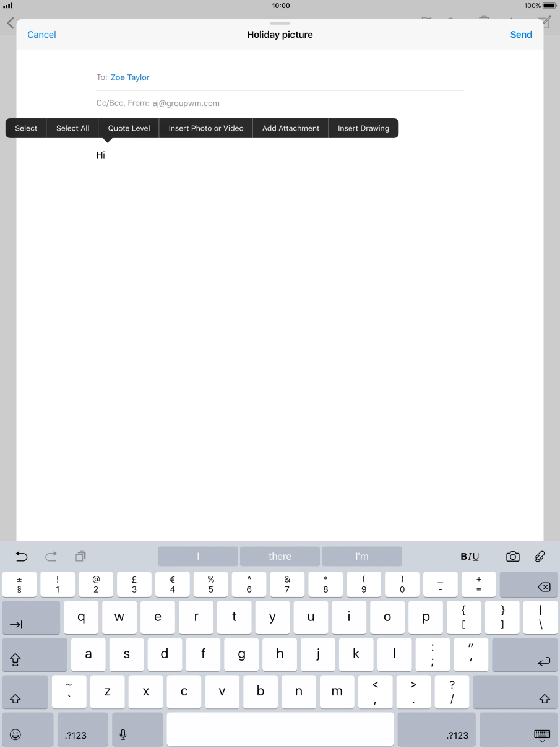560x748 pixels.
Task: Tap the paperclip attachment icon
Action: point(540,556)
